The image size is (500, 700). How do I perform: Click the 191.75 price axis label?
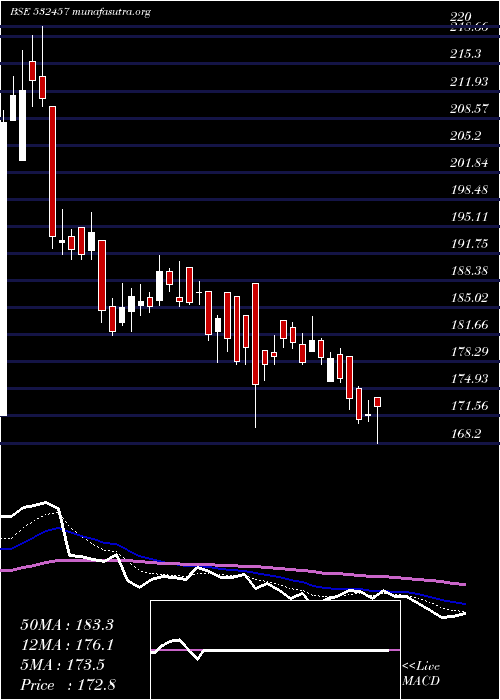pos(469,244)
